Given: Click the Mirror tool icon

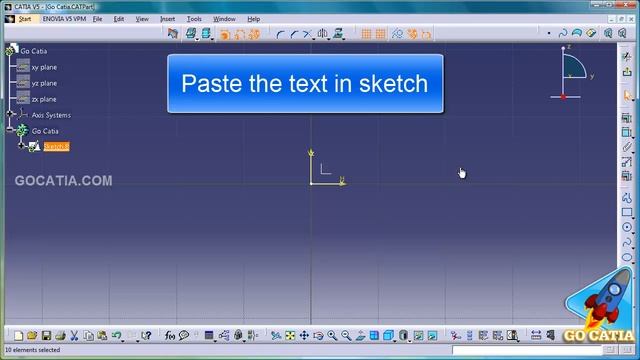Looking at the screenshot, I should click(322, 34).
